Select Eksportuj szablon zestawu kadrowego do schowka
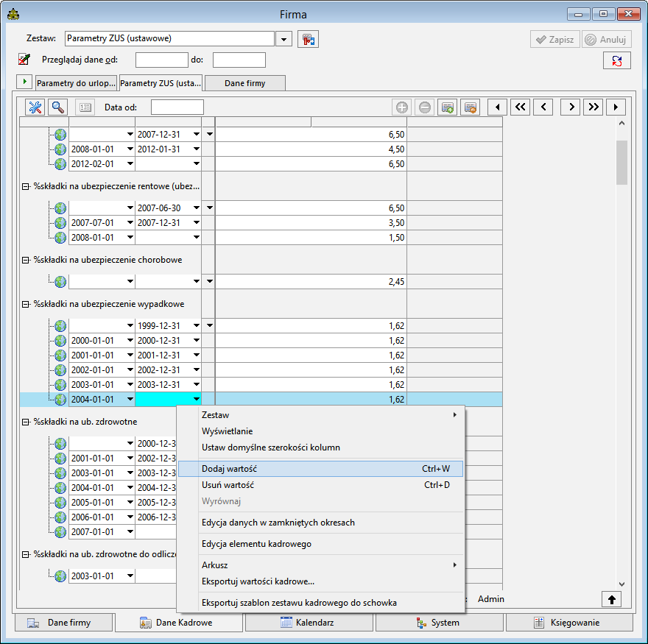Screen dimensions: 648x644 320,603
